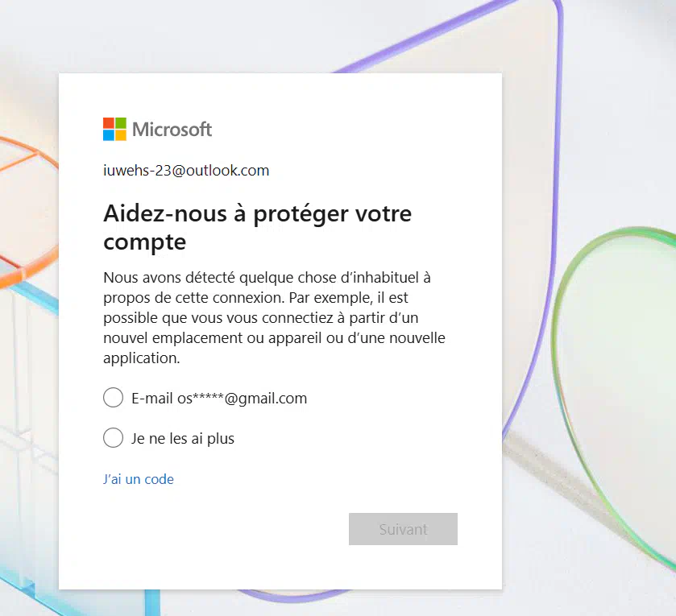This screenshot has height=616, width=676.
Task: Click the red square of Microsoft logo
Action: (109, 123)
